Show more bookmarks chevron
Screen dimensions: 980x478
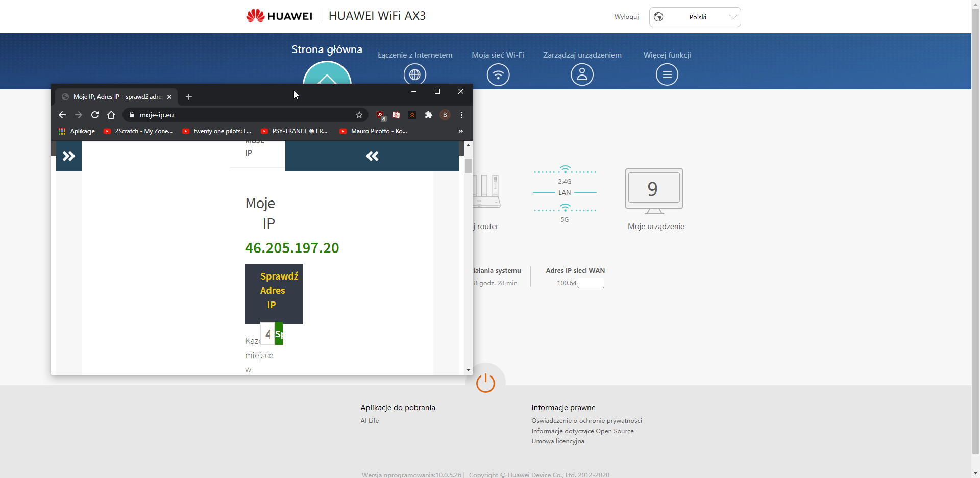460,131
